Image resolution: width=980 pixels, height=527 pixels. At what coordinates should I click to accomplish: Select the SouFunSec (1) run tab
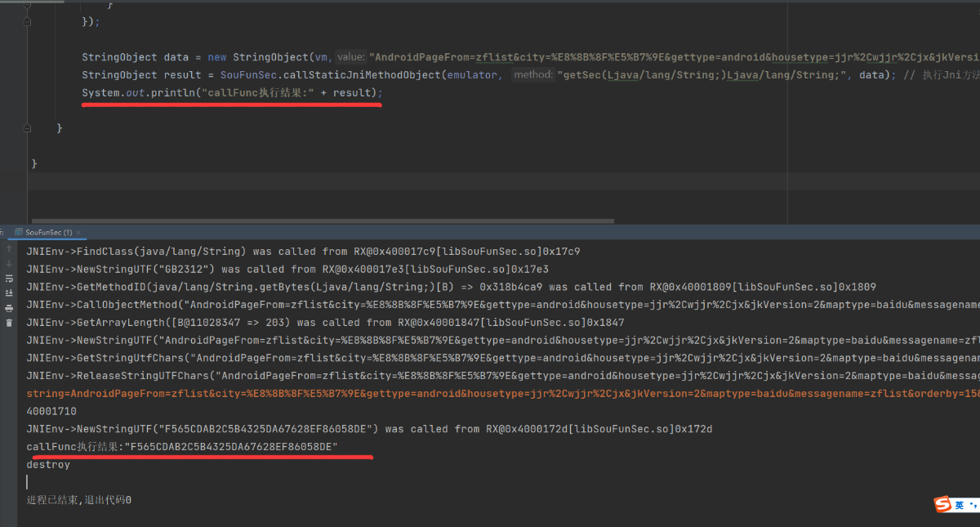coord(46,232)
